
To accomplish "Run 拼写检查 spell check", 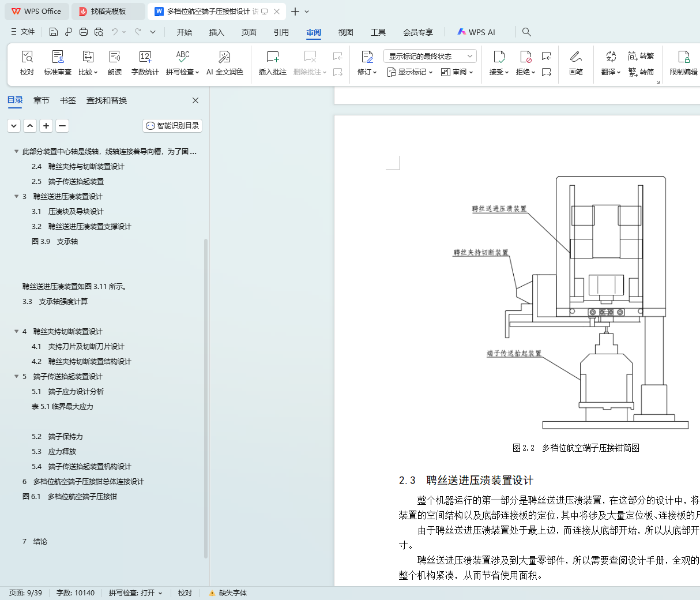I will (x=182, y=63).
